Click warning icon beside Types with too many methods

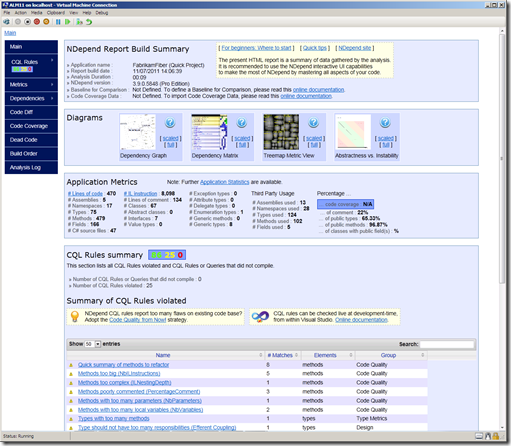pyautogui.click(x=71, y=419)
